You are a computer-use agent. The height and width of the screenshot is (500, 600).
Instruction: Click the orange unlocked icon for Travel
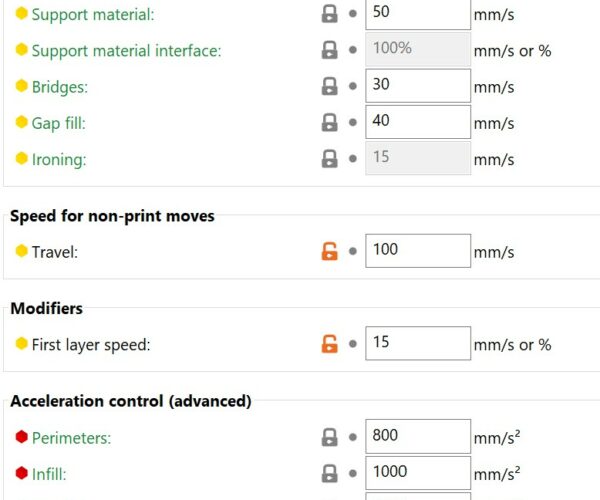click(x=329, y=251)
